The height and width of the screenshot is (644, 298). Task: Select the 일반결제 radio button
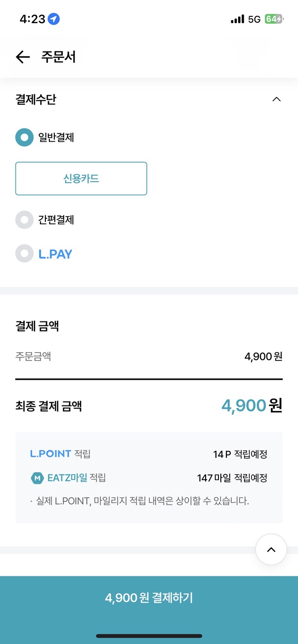(24, 137)
